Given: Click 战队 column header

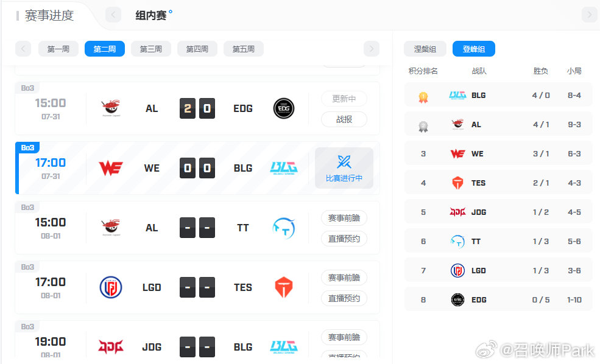Looking at the screenshot, I should pos(479,71).
